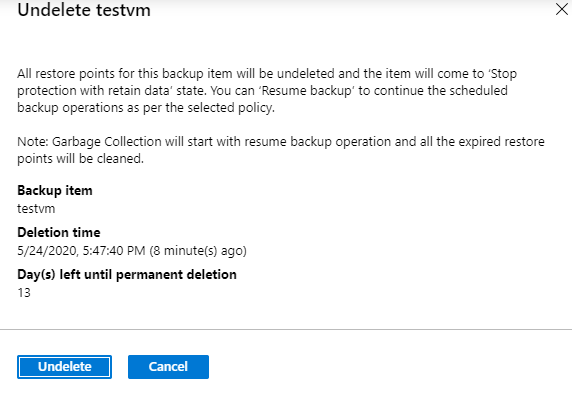Screen dimensions: 572x406
Task: Click the 'Stop protection with retain data' phrase
Action: coord(267,82)
